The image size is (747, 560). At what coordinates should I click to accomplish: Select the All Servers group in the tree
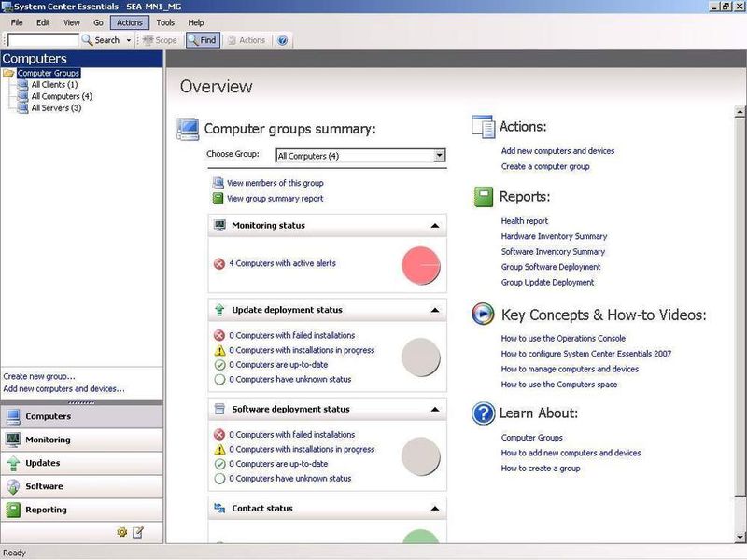pyautogui.click(x=56, y=105)
